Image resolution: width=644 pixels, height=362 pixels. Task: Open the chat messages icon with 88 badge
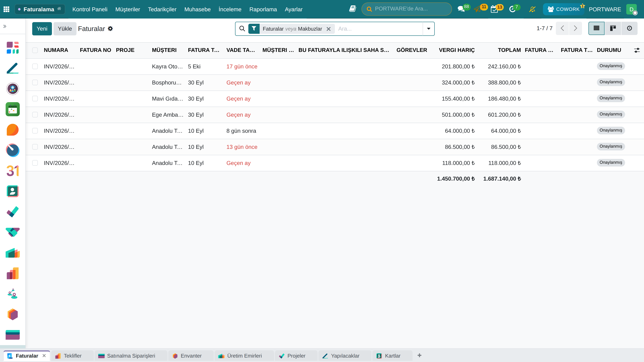(461, 9)
